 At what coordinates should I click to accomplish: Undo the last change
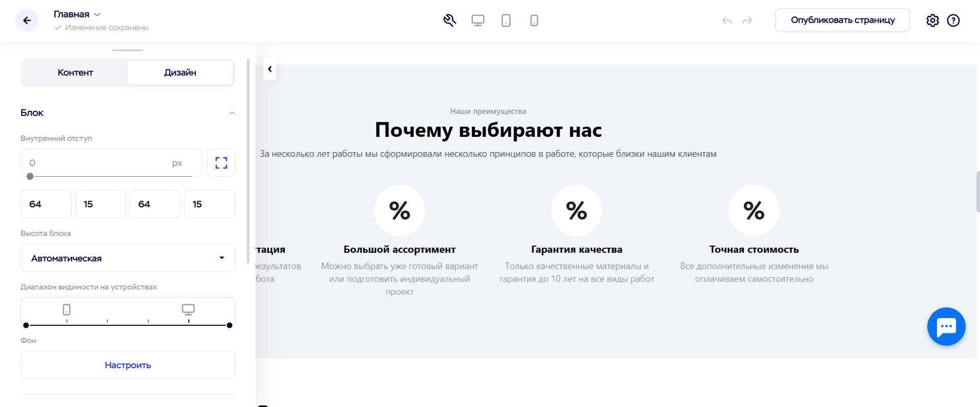[x=727, y=20]
